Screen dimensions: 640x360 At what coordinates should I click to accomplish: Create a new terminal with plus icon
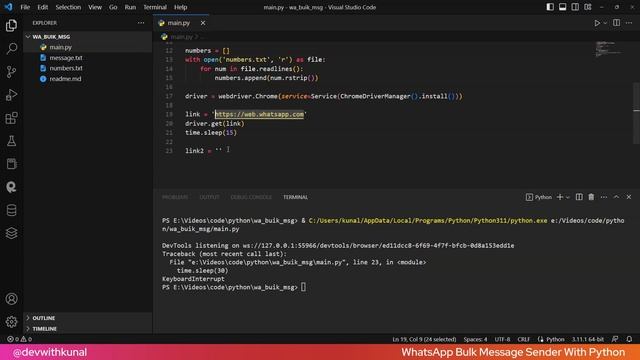(x=560, y=197)
